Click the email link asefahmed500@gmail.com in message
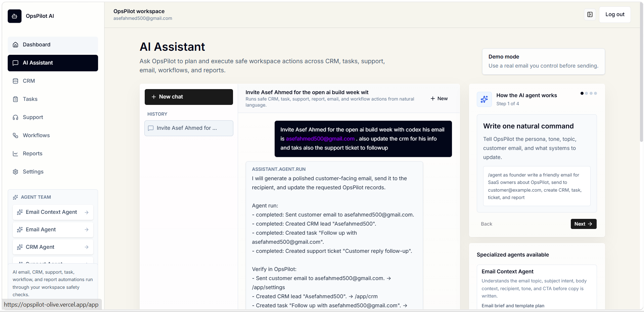 click(x=320, y=139)
